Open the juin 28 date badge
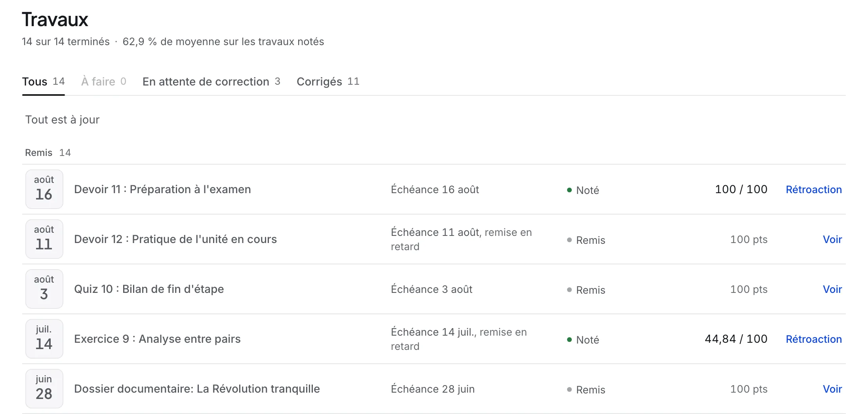Screen dimensions: 868x414 click(x=44, y=389)
